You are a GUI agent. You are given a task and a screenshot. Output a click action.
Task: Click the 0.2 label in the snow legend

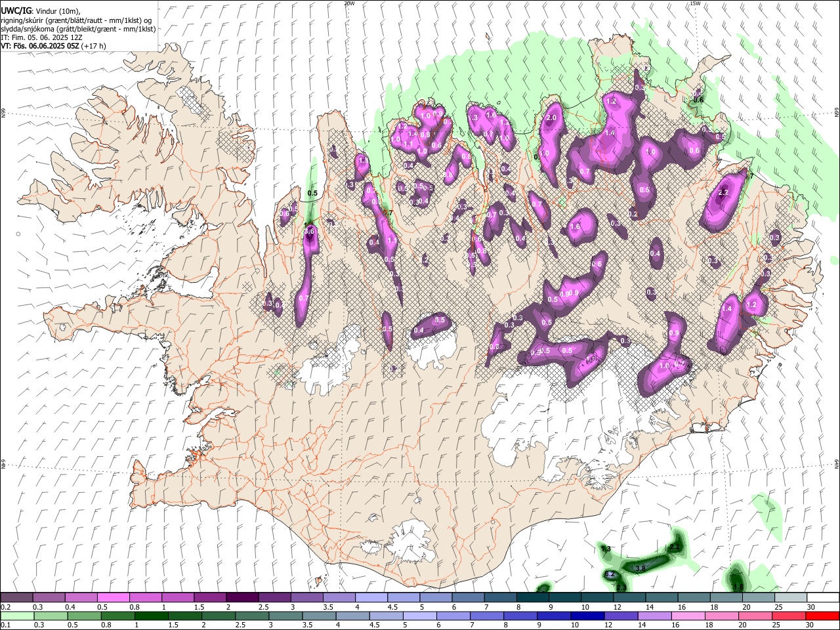coord(6,607)
